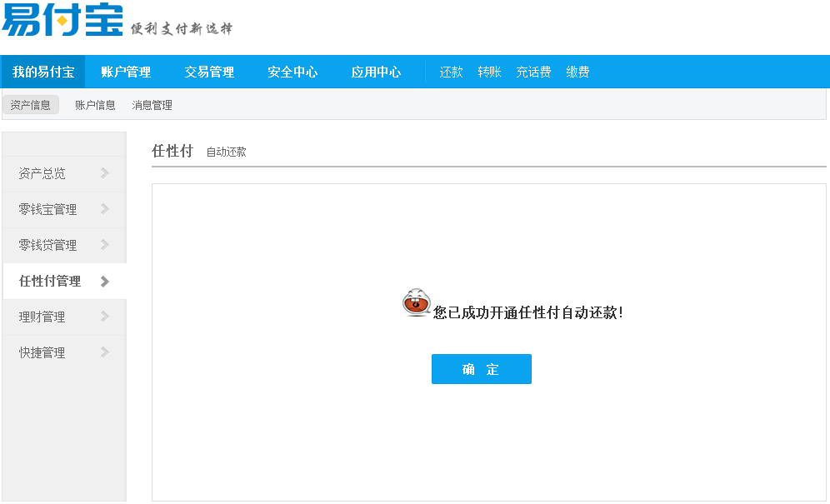Click 还款 quick link
The height and width of the screenshot is (504, 830).
(x=451, y=72)
